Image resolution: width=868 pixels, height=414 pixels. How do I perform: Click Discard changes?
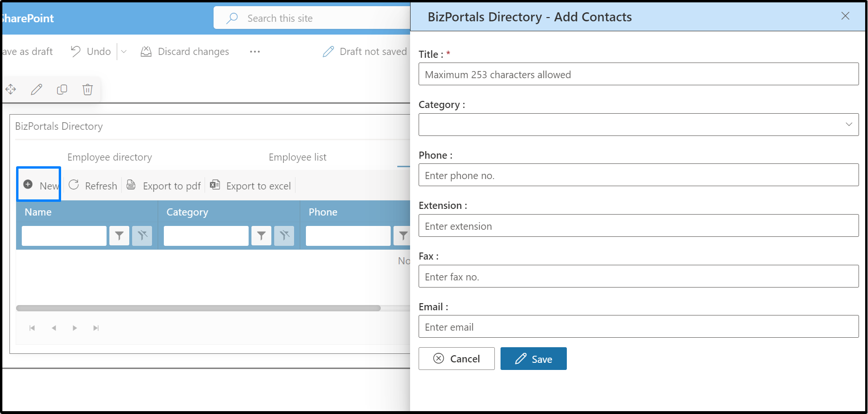pos(185,52)
